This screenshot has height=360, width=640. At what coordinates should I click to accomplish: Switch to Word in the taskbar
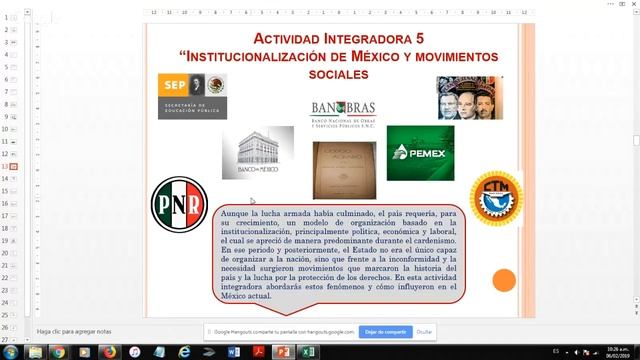click(234, 352)
